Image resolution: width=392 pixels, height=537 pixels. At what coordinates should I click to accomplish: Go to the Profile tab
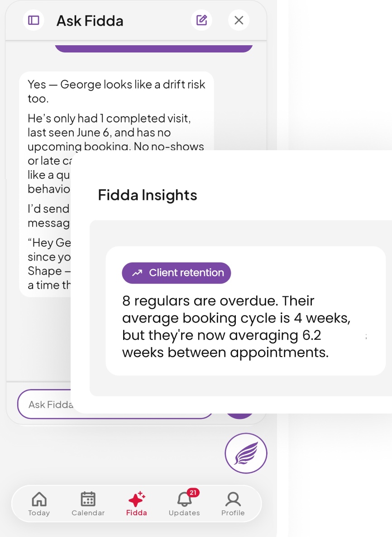click(233, 504)
